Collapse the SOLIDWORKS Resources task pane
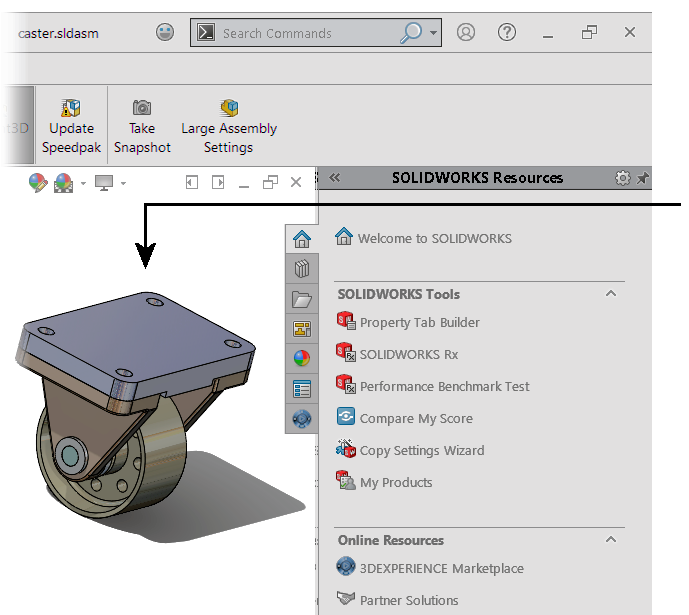Viewport: 689px width, 615px height. (335, 178)
